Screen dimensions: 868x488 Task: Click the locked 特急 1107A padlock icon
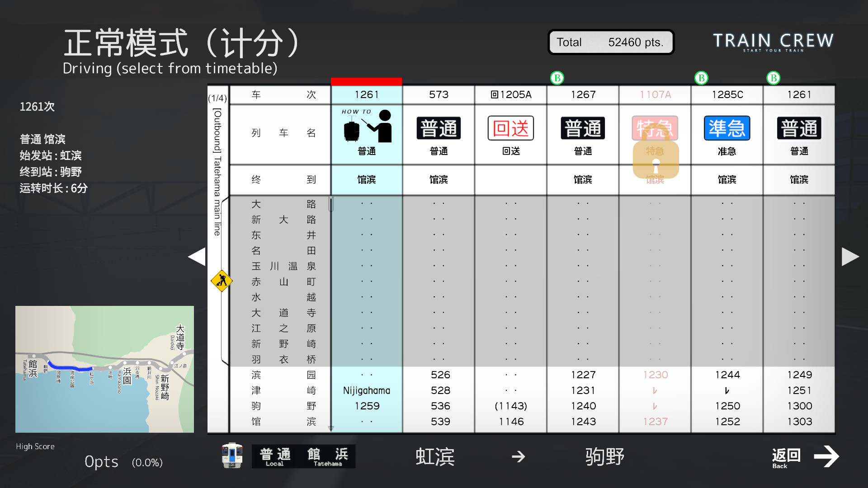pyautogui.click(x=656, y=159)
